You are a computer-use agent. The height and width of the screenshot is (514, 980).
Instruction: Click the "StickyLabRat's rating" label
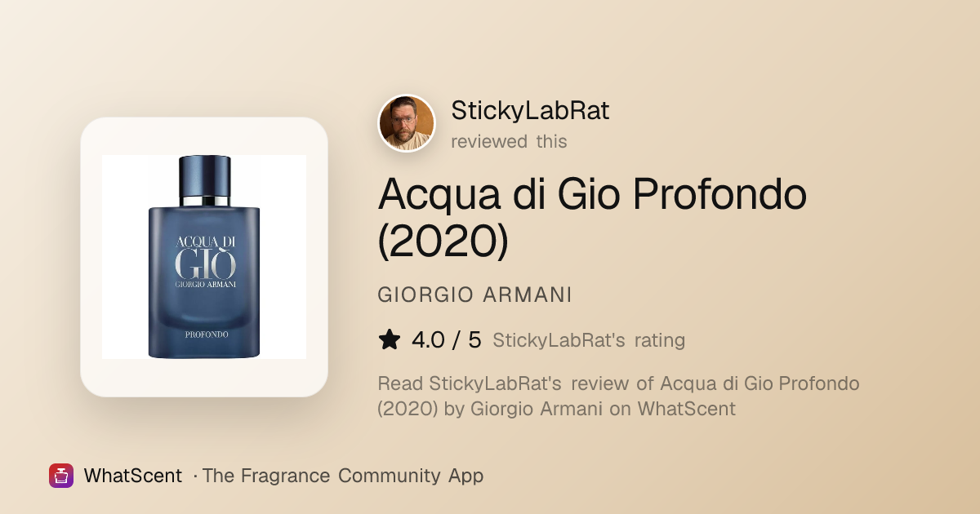(589, 340)
